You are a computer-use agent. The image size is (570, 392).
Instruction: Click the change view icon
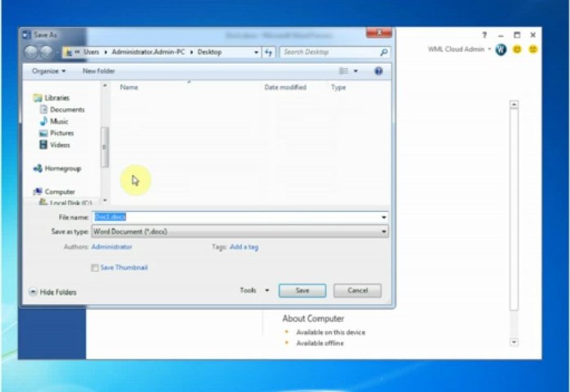click(x=344, y=71)
